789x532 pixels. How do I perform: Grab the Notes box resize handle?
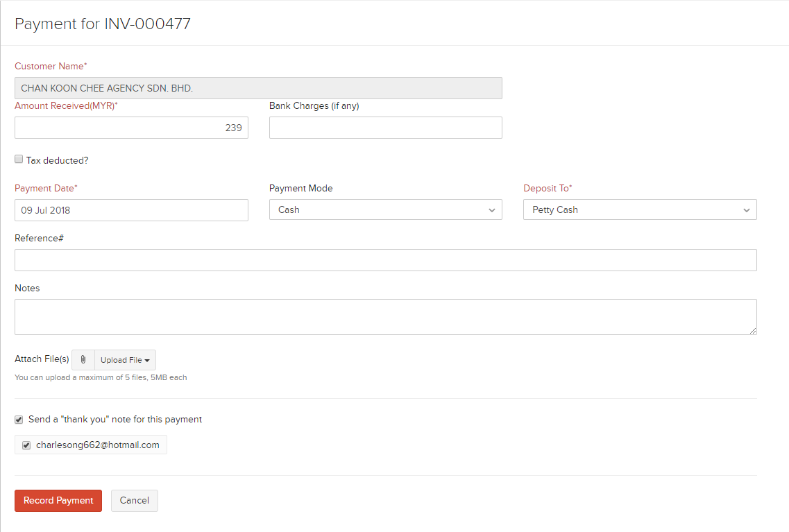(752, 331)
